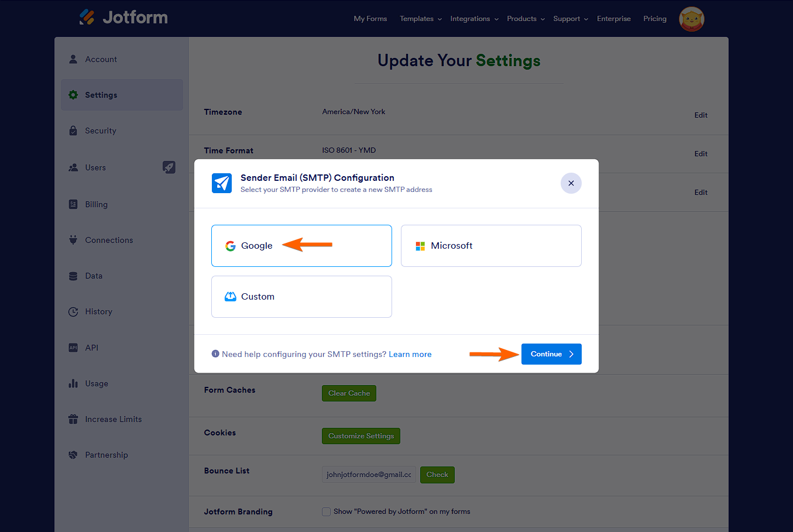Click the Microsoft logo icon
Viewport: 793px width, 532px height.
click(x=420, y=246)
